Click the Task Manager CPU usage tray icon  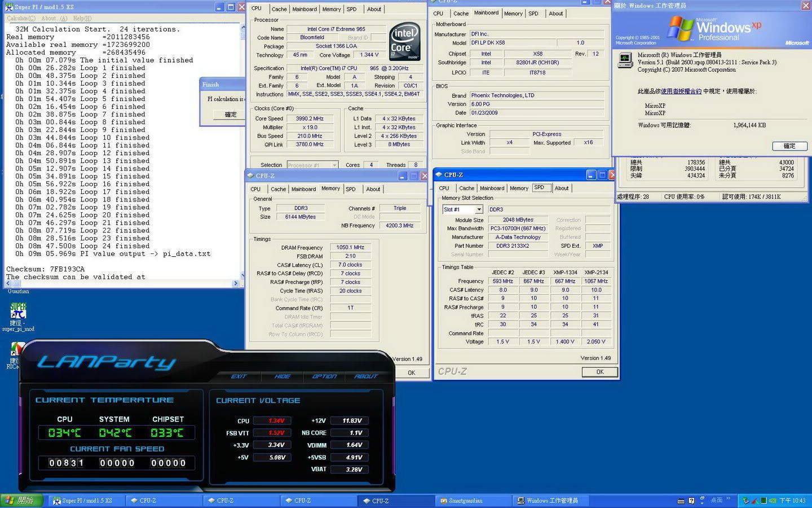click(x=764, y=501)
